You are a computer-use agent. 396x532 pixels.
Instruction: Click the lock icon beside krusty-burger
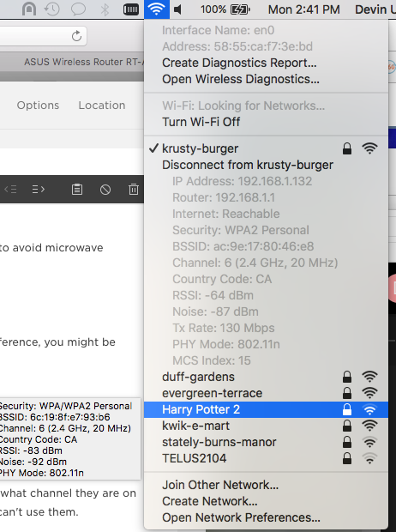tap(347, 148)
